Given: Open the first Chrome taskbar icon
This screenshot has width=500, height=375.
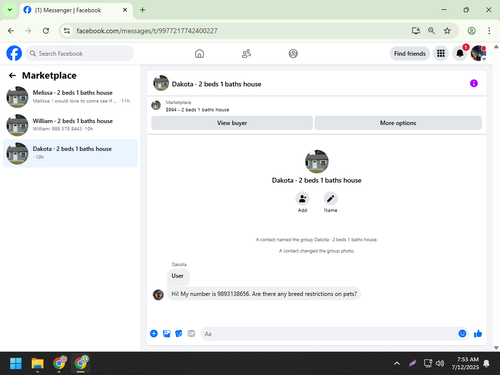Looking at the screenshot, I should tap(59, 363).
